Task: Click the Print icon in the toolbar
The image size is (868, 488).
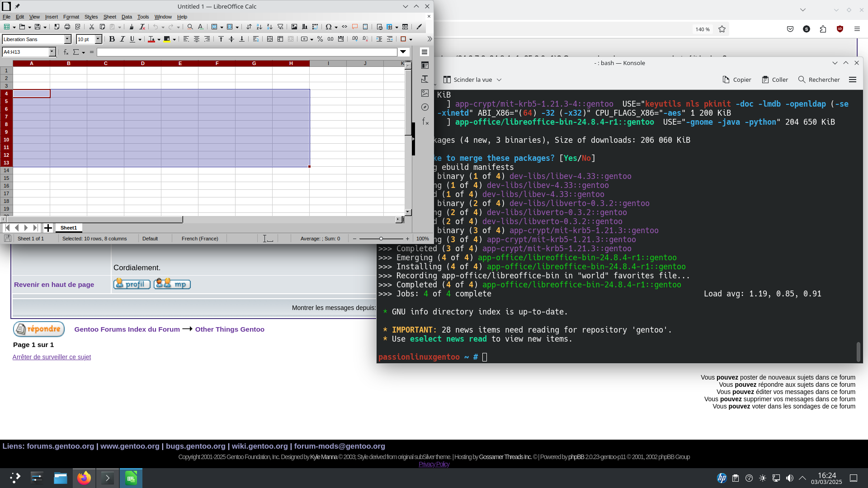Action: click(67, 27)
